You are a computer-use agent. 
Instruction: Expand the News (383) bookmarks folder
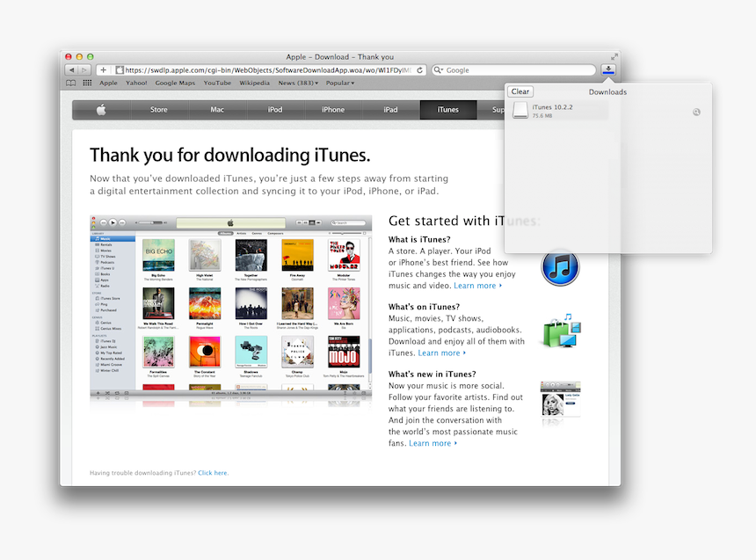(298, 83)
